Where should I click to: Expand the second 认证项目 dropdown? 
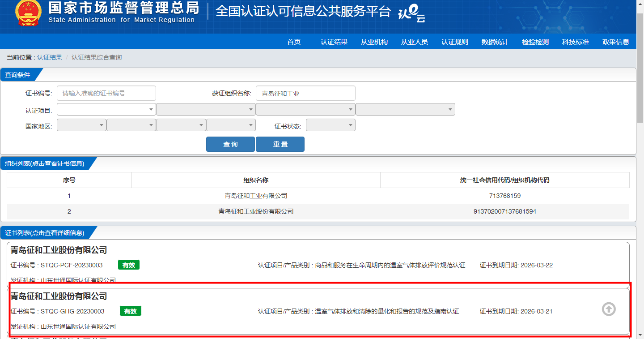(206, 109)
